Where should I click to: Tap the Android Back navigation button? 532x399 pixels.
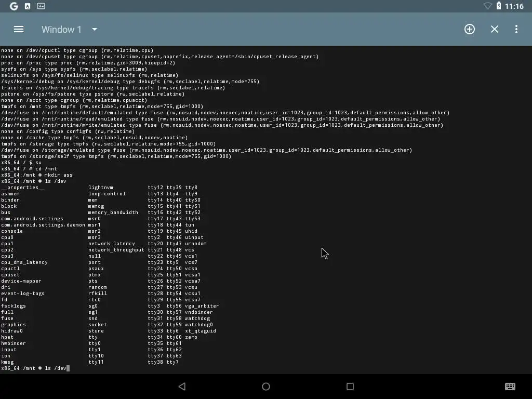[x=182, y=386]
